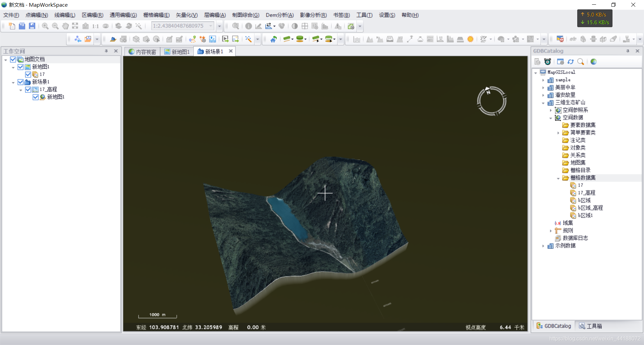Click the north compass widget in the scene

point(492,101)
